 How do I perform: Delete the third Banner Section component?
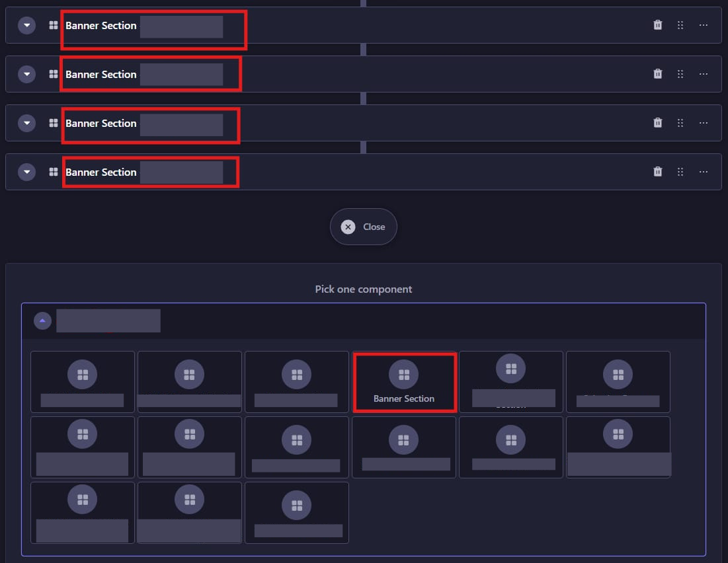point(657,122)
